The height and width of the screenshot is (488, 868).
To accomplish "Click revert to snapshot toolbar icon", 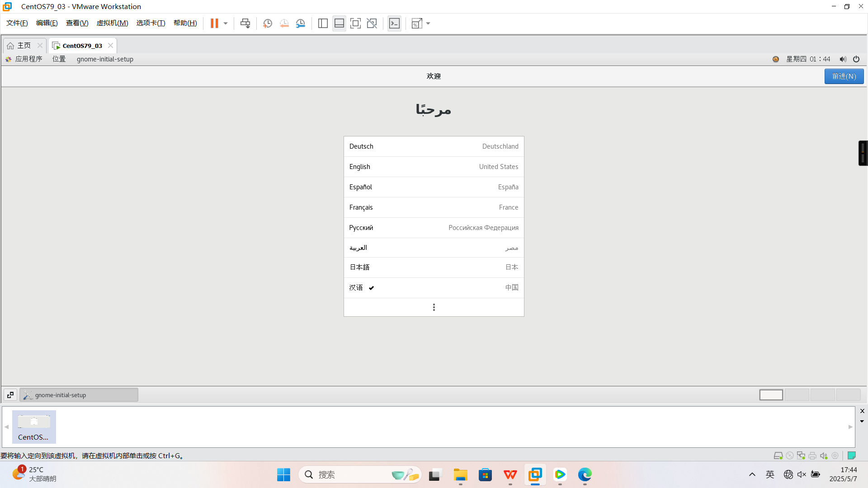I will (x=284, y=23).
